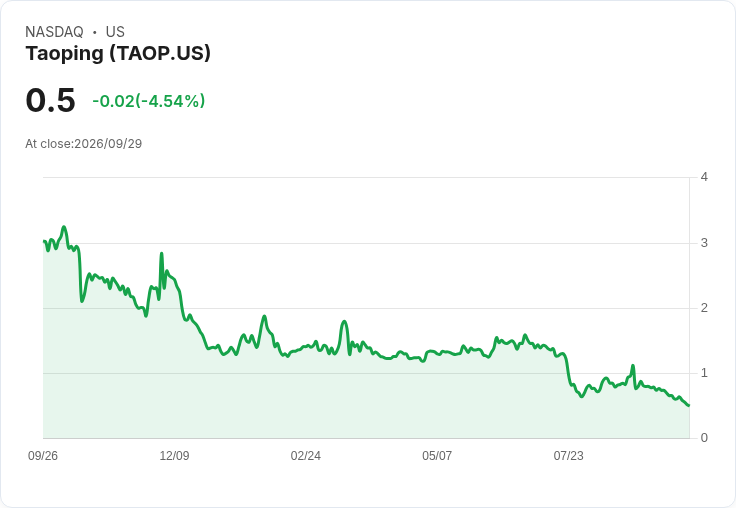Image resolution: width=736 pixels, height=508 pixels.
Task: Click the sharp price spike near 12/09
Action: click(161, 254)
